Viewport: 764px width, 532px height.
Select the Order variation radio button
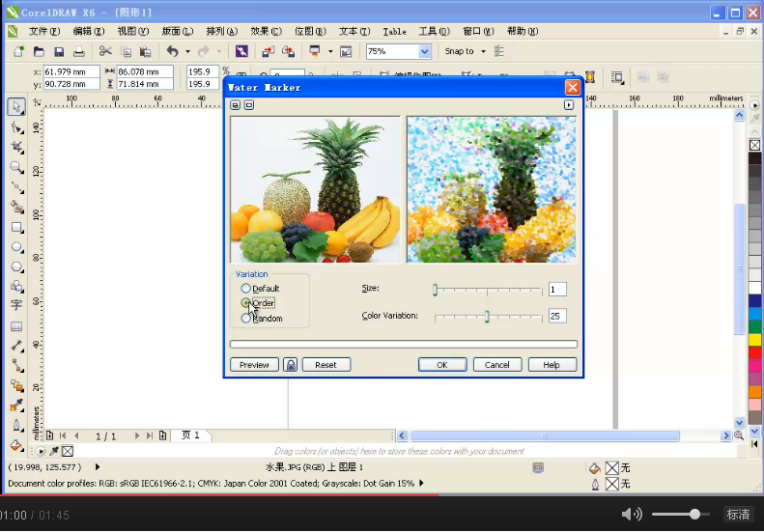coord(246,303)
